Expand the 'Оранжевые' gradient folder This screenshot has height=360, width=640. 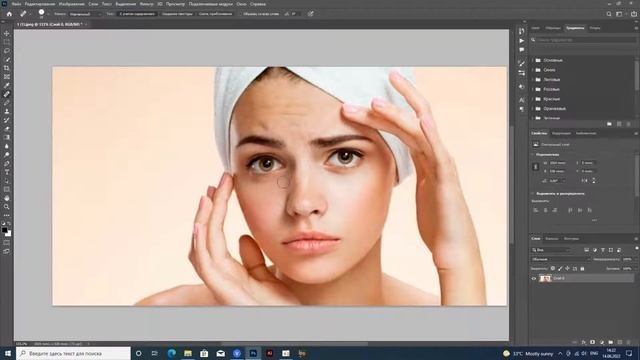tap(533, 109)
